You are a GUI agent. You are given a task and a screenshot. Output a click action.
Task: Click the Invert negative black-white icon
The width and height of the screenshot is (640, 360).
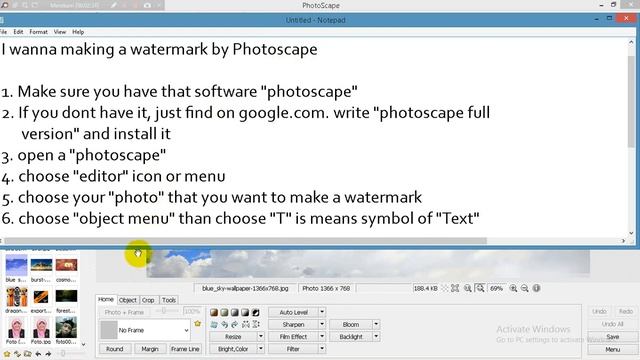pos(256,313)
